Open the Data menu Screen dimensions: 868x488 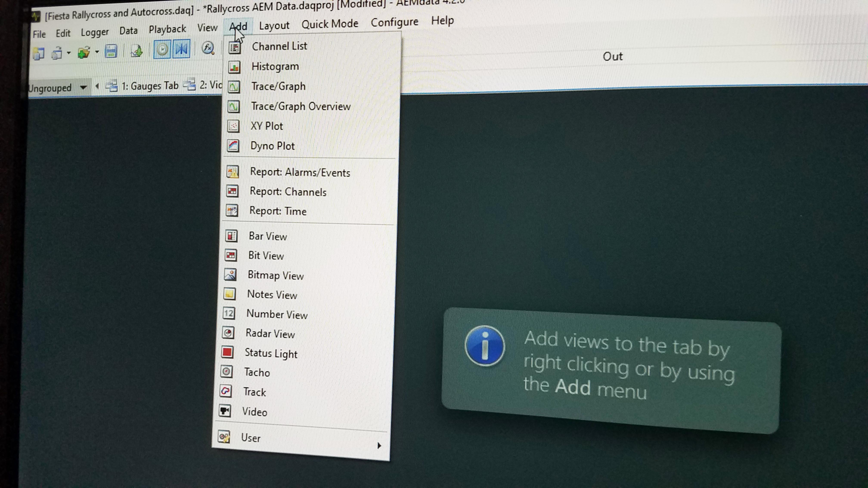coord(128,31)
